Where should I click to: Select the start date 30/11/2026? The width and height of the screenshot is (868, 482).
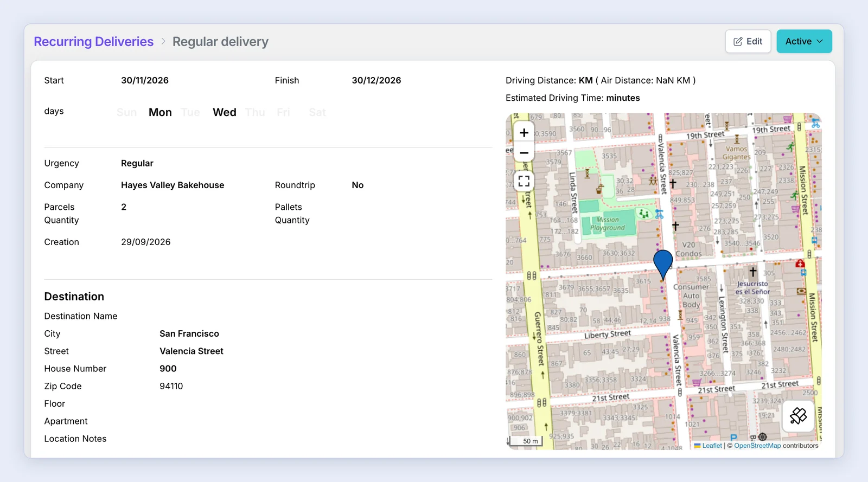pos(145,80)
